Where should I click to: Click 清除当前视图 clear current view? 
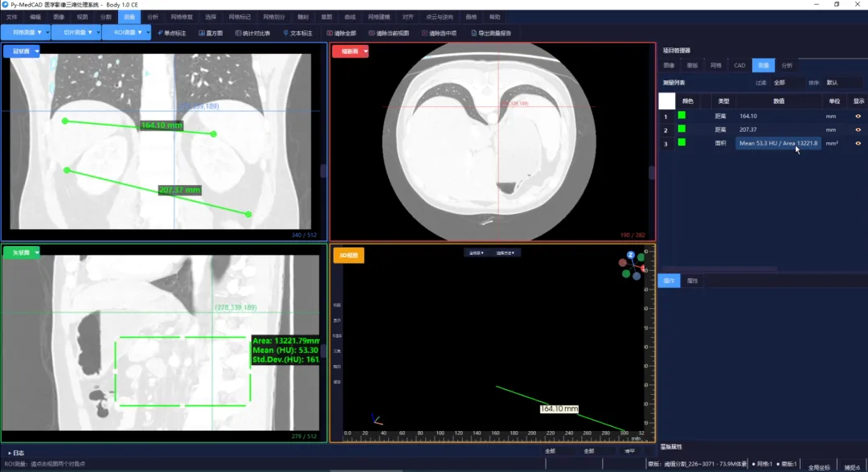[x=389, y=33]
